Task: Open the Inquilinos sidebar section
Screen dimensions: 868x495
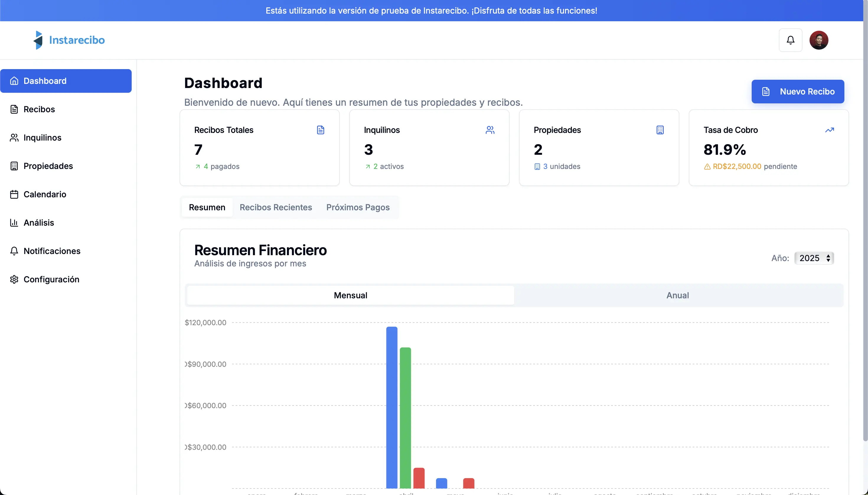Action: [x=66, y=138]
